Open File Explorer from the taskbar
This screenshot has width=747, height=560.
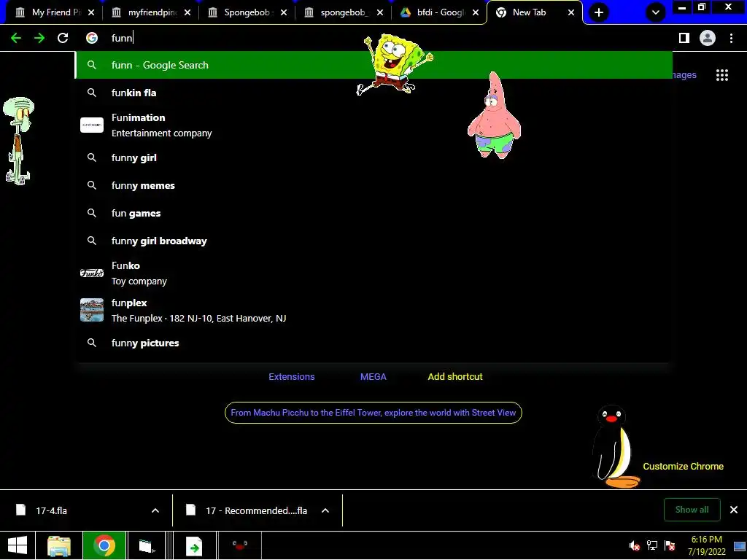click(59, 545)
